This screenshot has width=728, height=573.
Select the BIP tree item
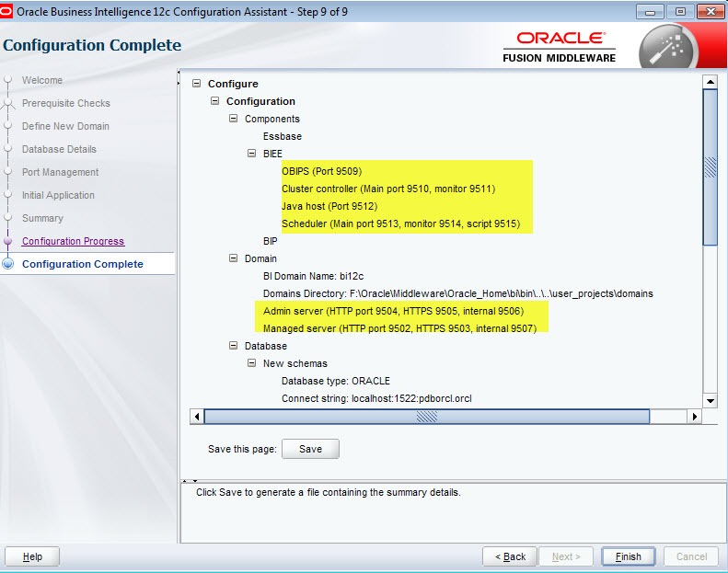tap(271, 241)
